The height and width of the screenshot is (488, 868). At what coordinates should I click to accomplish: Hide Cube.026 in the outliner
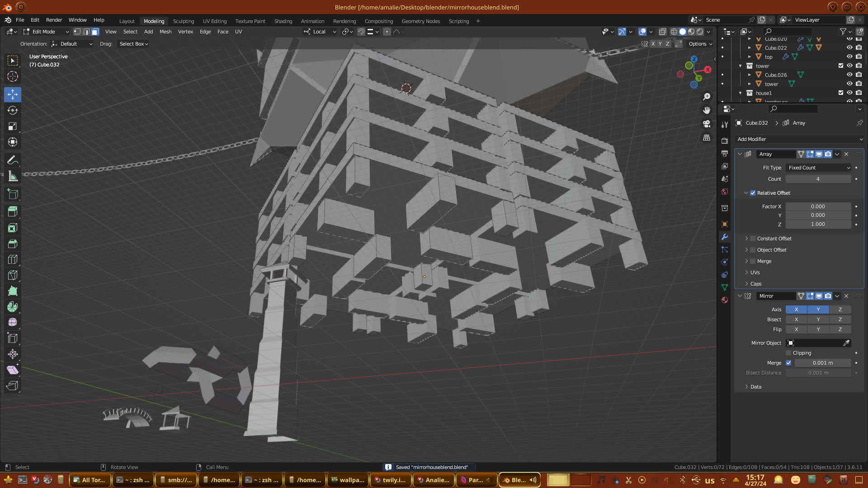click(x=849, y=75)
